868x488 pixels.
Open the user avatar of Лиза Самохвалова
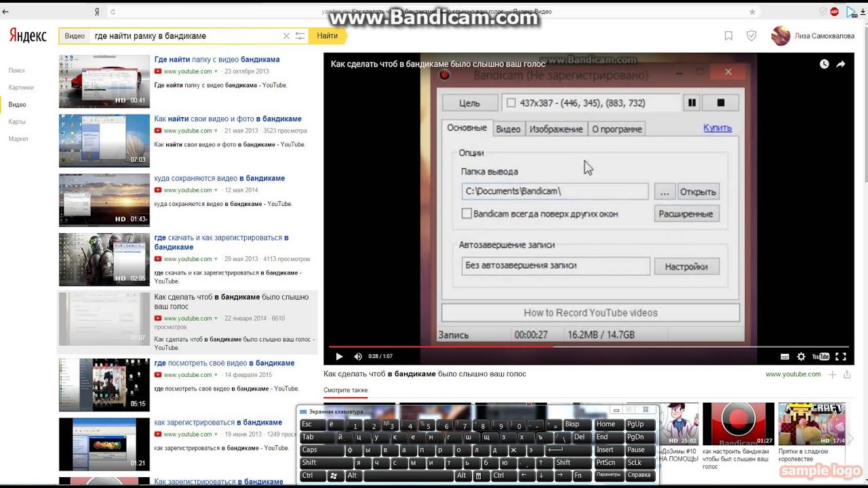[x=781, y=36]
